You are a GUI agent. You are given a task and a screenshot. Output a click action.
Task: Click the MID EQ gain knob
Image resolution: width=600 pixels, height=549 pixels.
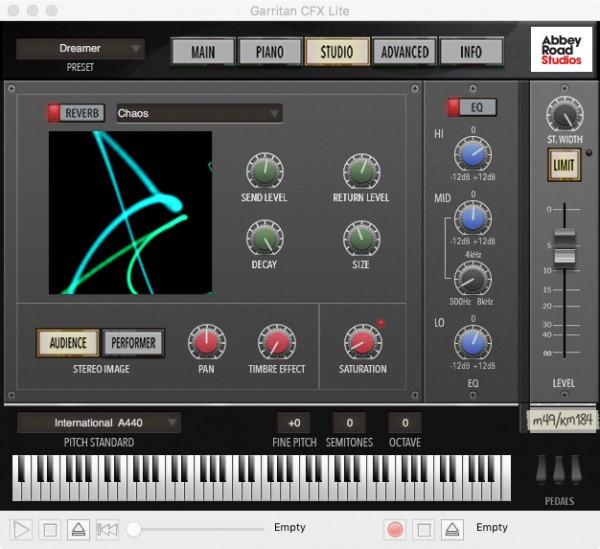tap(473, 219)
